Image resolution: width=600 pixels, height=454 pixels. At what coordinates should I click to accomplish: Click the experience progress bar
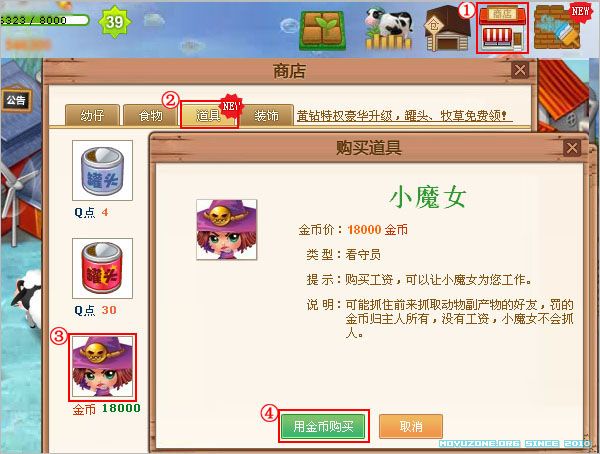click(x=44, y=20)
